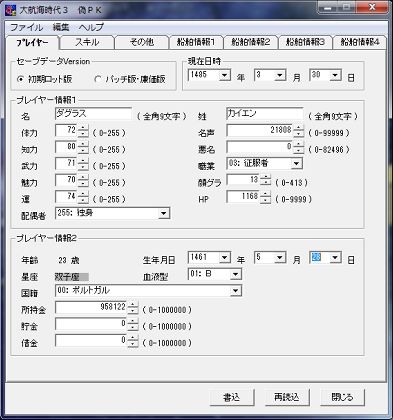This screenshot has height=420, width=393.
Task: Expand the current year dropdown 1485
Action: pos(225,75)
